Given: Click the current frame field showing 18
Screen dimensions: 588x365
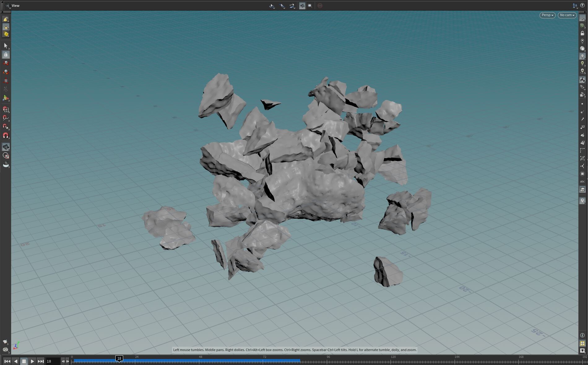Looking at the screenshot, I should [x=52, y=361].
